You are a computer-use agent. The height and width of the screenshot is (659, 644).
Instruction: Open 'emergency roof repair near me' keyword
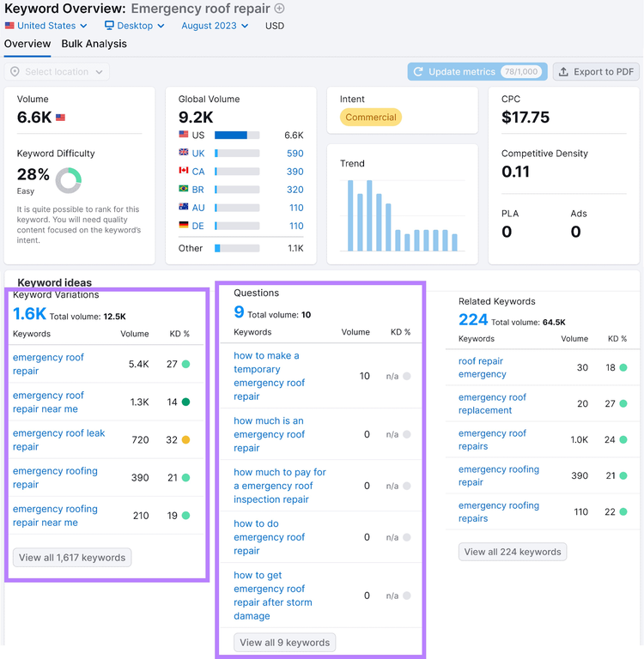point(48,402)
